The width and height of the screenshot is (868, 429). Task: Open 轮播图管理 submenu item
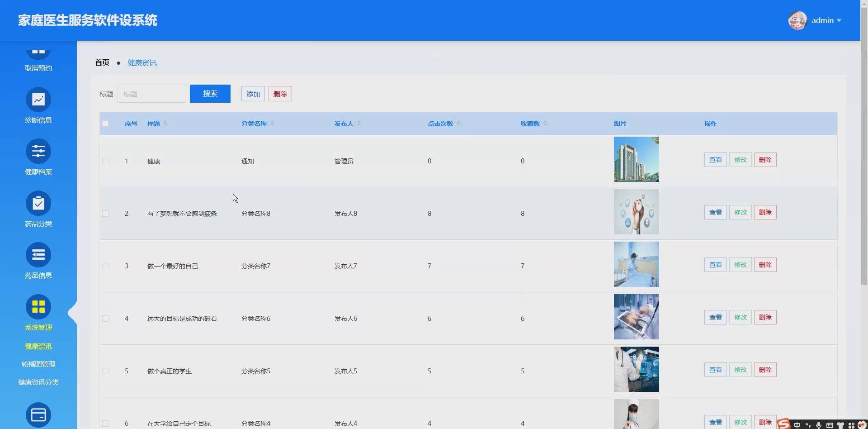[x=38, y=364]
